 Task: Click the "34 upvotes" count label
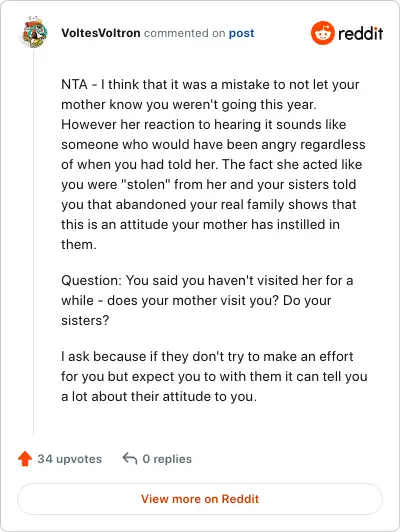click(70, 459)
